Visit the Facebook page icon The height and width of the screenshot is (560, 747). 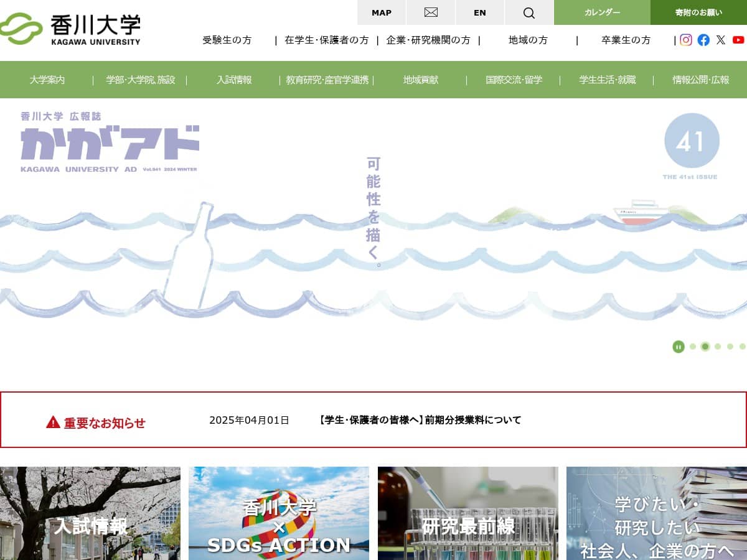coord(703,40)
